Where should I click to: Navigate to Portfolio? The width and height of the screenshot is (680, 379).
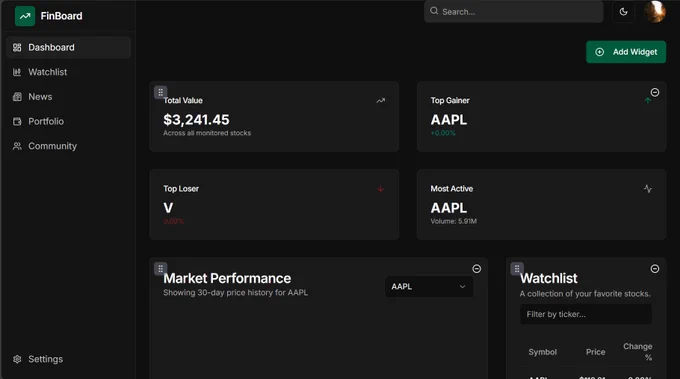pyautogui.click(x=69, y=121)
